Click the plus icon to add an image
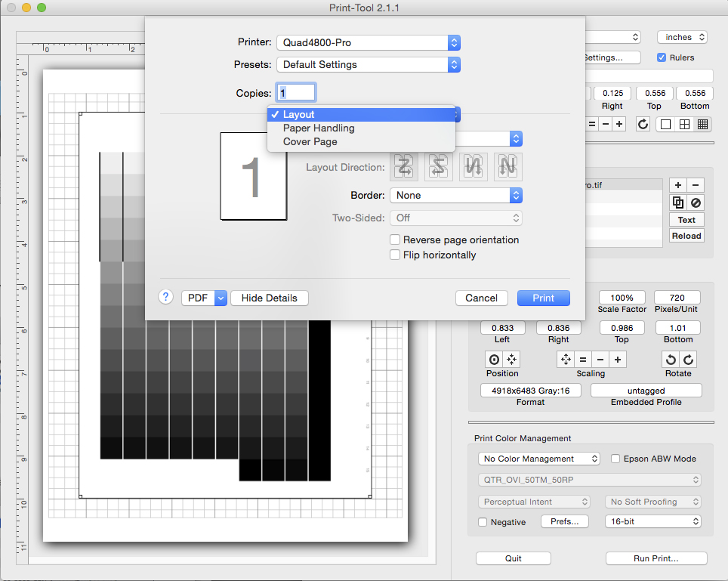This screenshot has height=581, width=728. point(677,185)
